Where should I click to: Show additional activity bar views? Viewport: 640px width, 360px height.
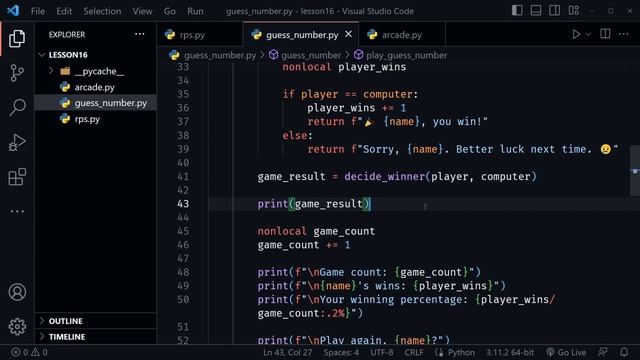tap(17, 211)
